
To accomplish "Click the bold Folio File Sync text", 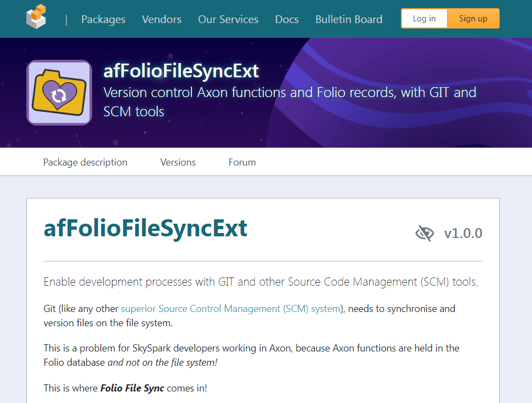I will coord(132,388).
